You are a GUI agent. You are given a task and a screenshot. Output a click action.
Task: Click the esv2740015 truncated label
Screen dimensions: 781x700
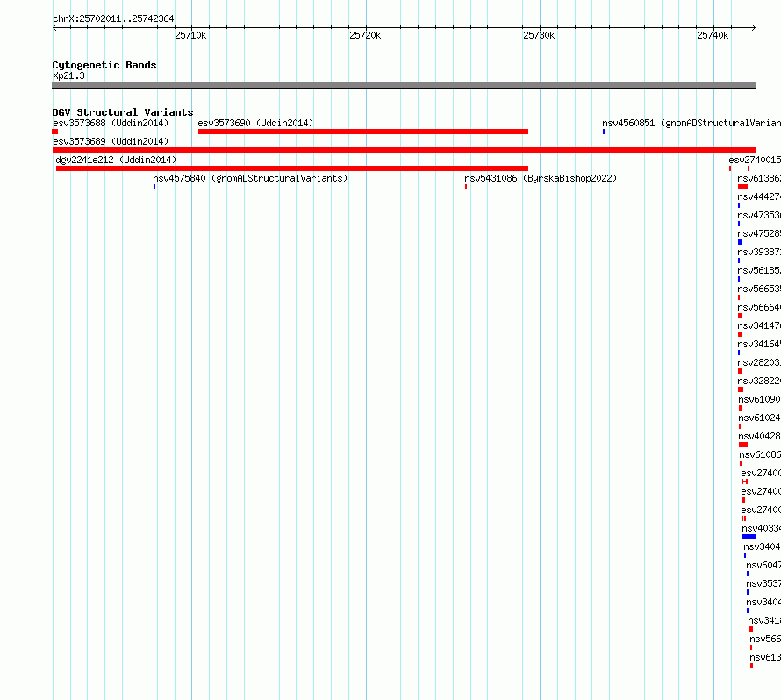(755, 160)
